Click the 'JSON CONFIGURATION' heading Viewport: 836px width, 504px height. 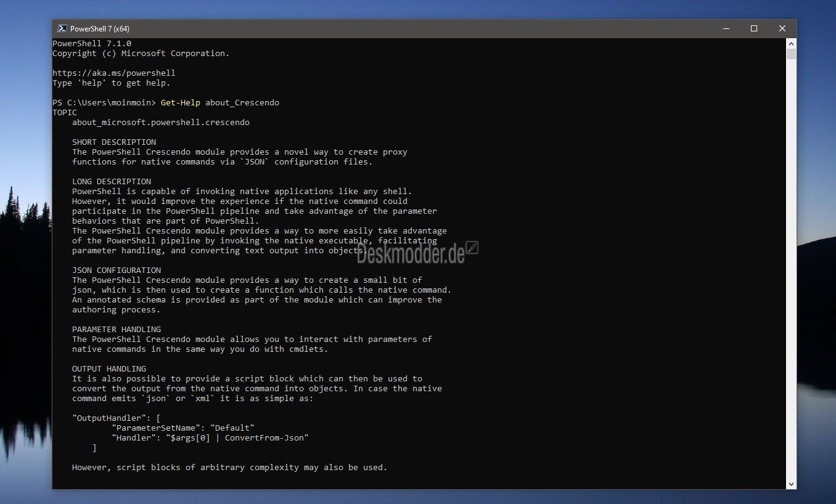(117, 270)
